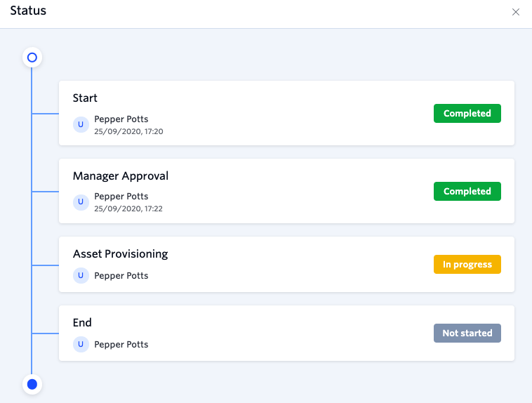Select the End step title
Viewport: 532px width, 403px height.
pos(82,322)
